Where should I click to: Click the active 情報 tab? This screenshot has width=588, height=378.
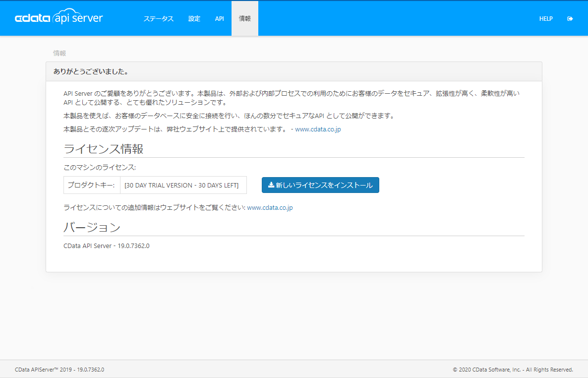[244, 18]
